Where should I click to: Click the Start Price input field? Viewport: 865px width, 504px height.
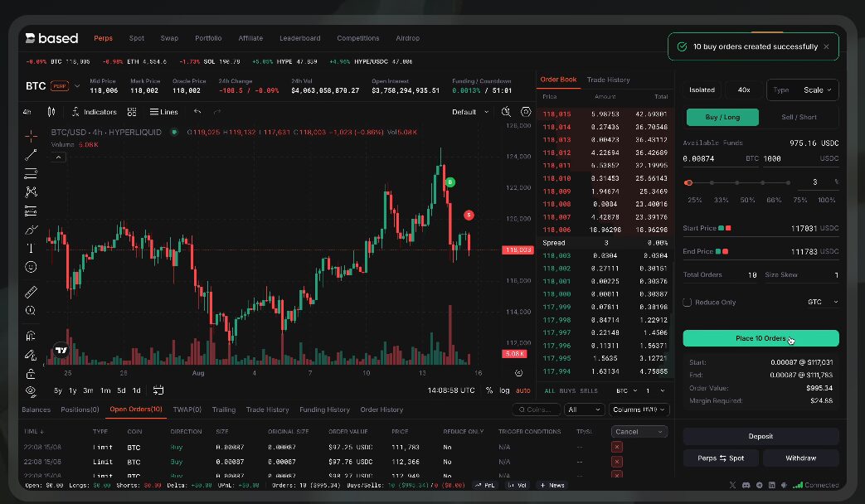761,228
